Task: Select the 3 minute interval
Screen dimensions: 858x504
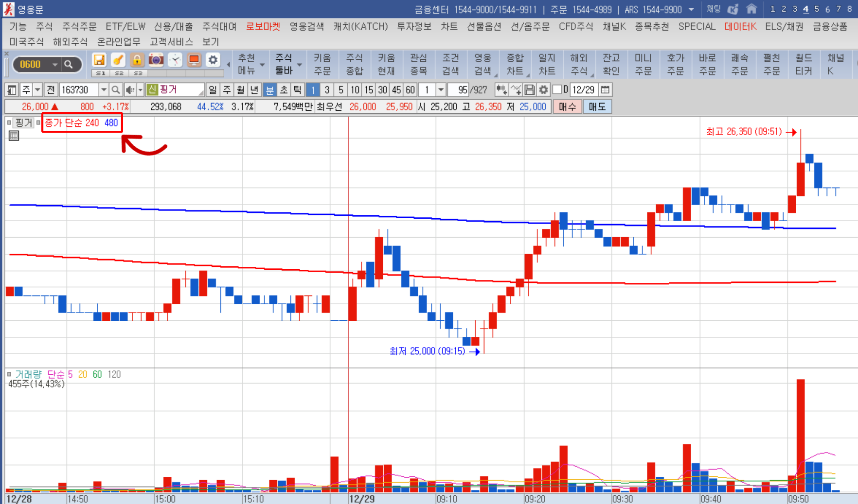Action: (327, 90)
